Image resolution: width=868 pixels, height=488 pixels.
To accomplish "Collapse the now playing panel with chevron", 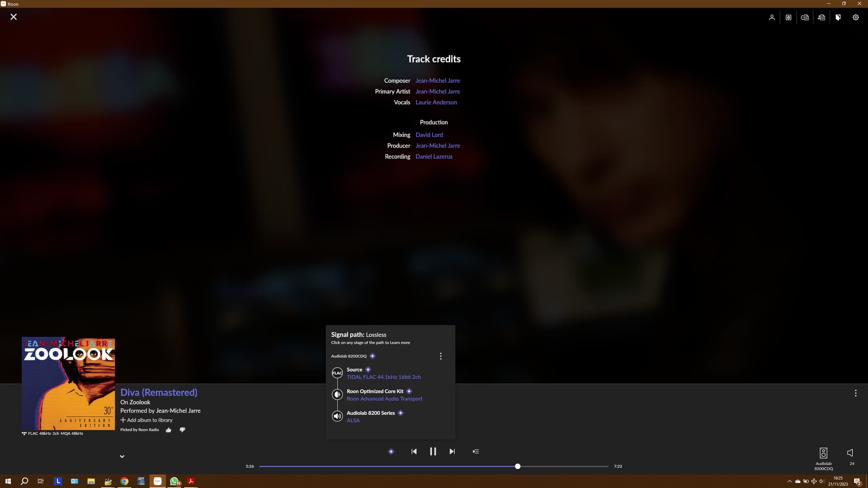I will click(122, 456).
